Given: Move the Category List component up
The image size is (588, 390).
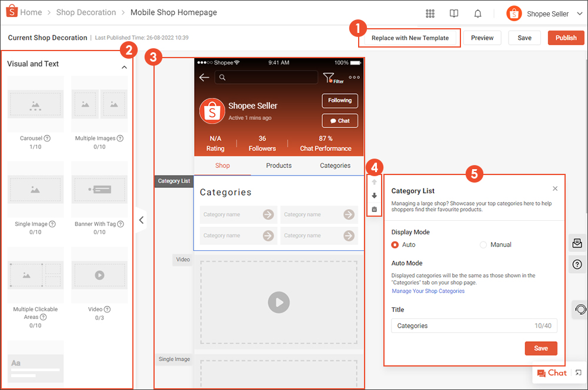Looking at the screenshot, I should [375, 181].
